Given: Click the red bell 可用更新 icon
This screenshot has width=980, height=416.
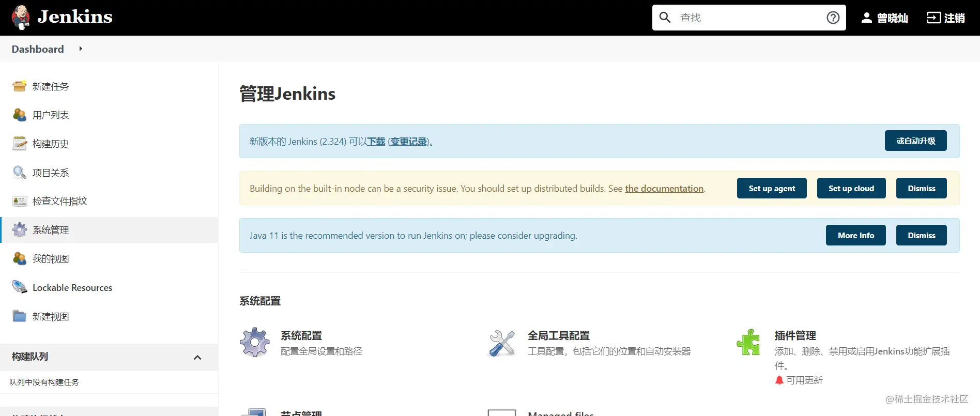Looking at the screenshot, I should point(779,380).
